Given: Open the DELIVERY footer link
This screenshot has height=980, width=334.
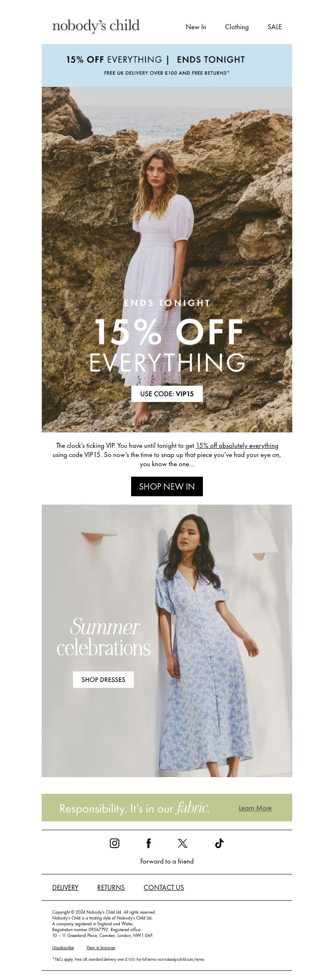Looking at the screenshot, I should click(65, 887).
